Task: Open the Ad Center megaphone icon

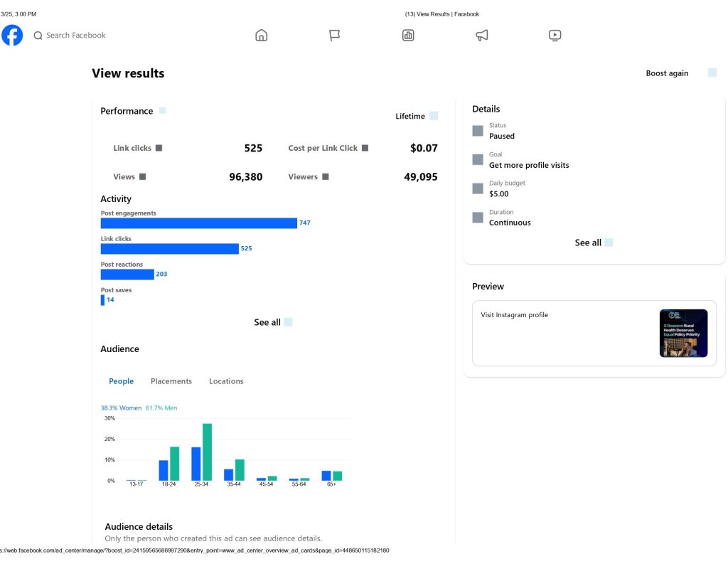Action: [x=482, y=36]
